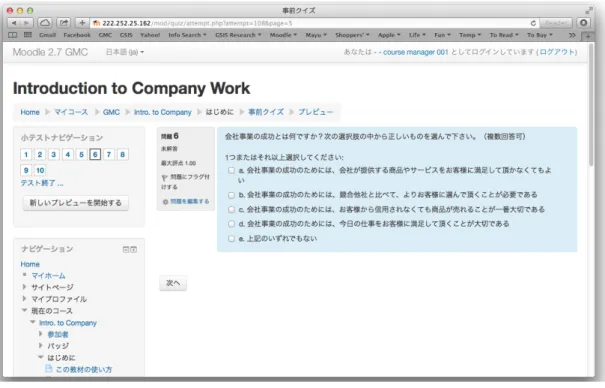Add bookmark with the plus button
Viewport: 605px width, 388px height.
[82, 23]
